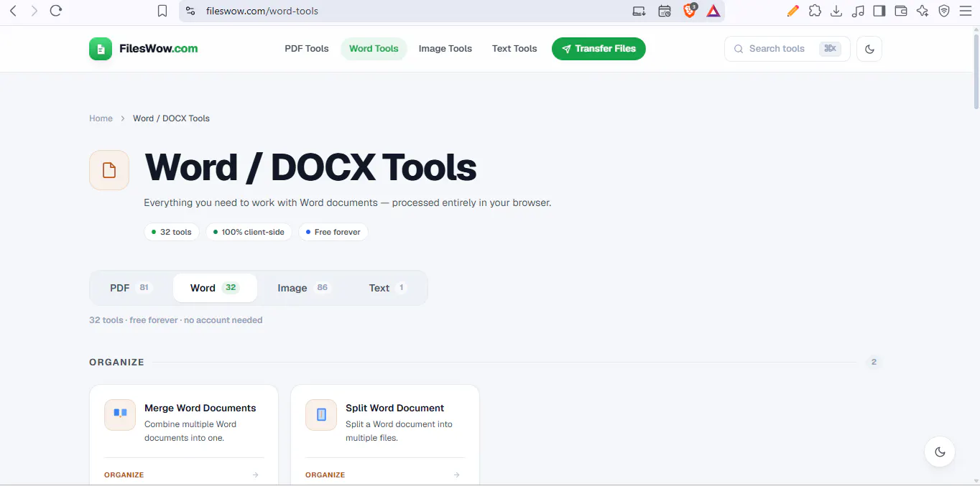The width and height of the screenshot is (980, 486).
Task: Open the Merge Word Documents card
Action: tap(184, 435)
